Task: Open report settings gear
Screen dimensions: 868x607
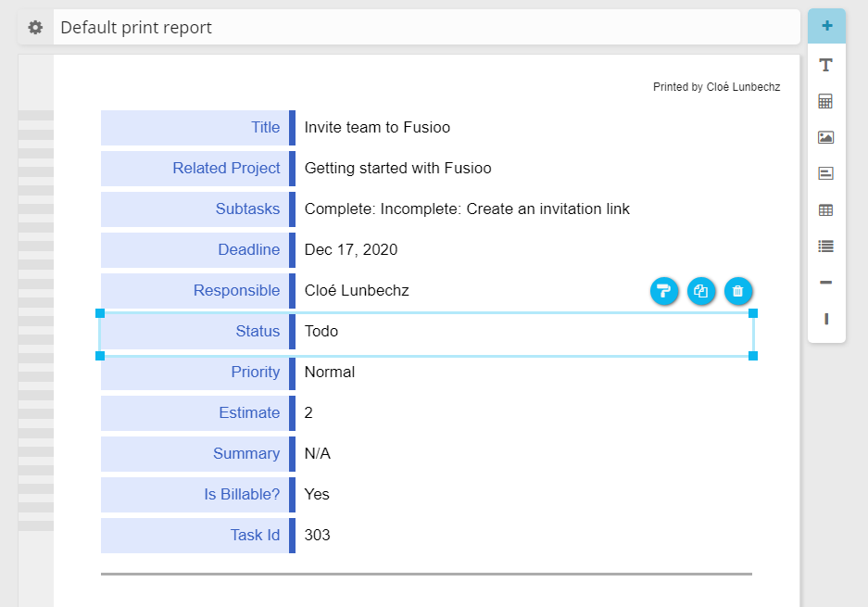Action: point(35,28)
